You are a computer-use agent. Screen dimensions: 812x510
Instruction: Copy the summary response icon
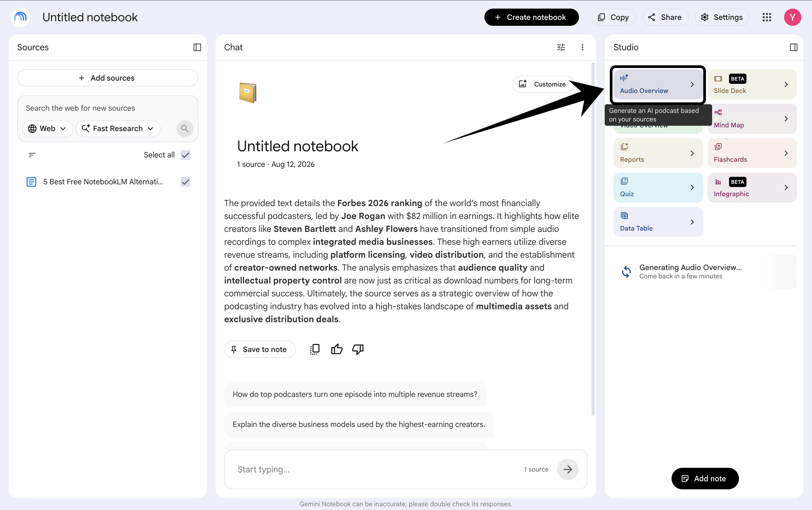(x=315, y=349)
